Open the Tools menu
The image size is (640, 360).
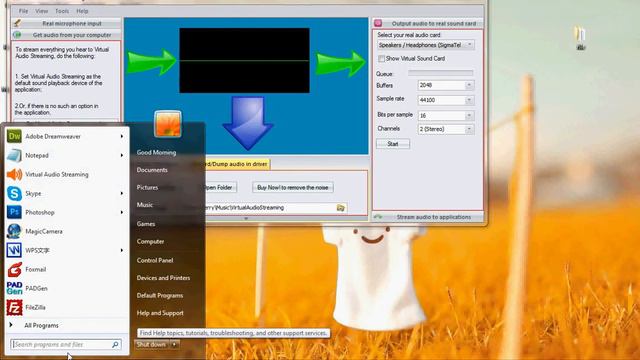pyautogui.click(x=62, y=11)
